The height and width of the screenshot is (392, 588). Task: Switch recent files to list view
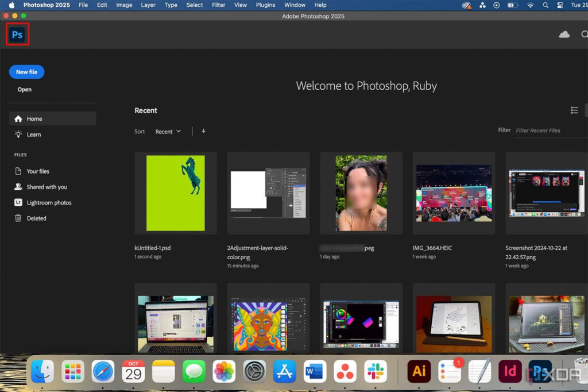click(574, 110)
